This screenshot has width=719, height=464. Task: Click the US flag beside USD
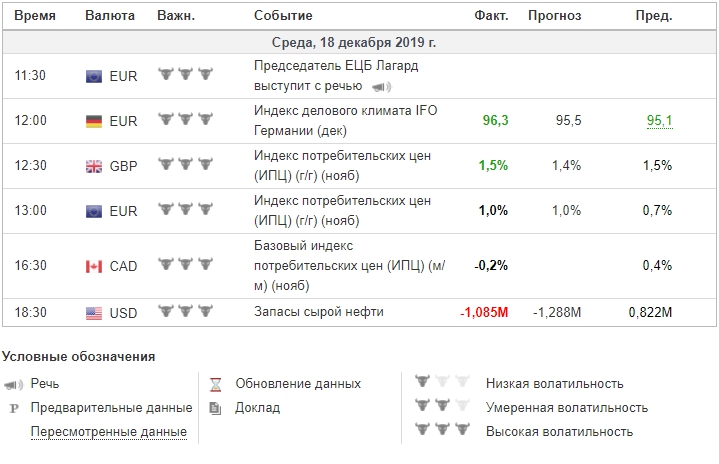94,313
